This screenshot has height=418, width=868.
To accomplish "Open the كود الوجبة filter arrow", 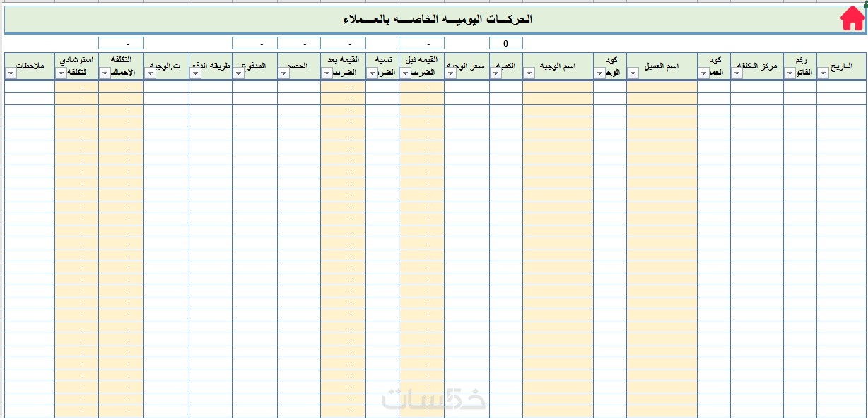I will tap(599, 73).
